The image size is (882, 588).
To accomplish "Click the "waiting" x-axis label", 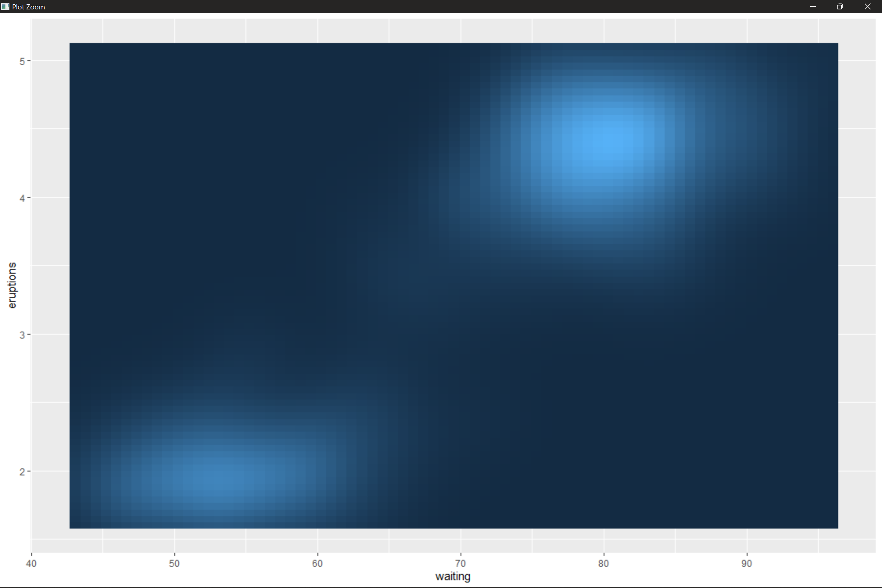I will point(453,576).
